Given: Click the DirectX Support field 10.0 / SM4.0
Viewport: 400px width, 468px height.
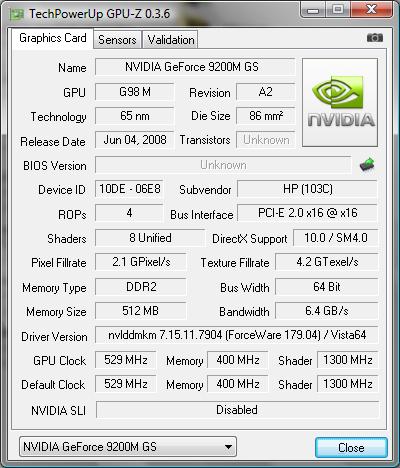Looking at the screenshot, I should coord(336,238).
